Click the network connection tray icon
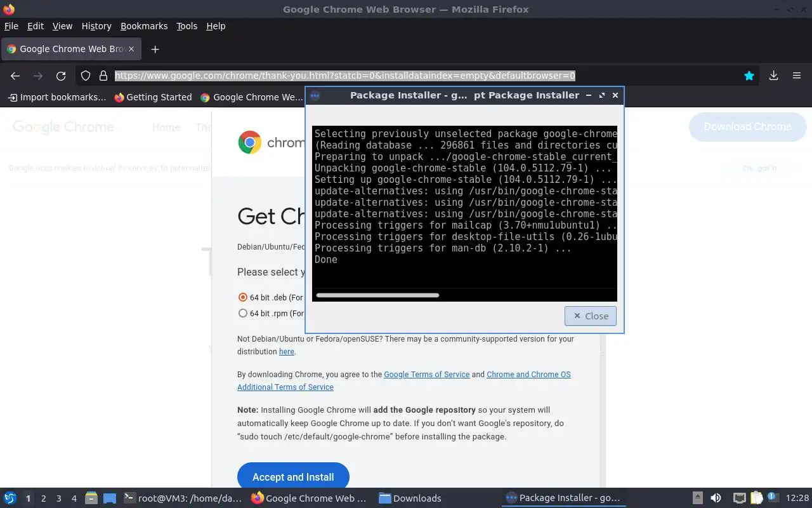 739,498
